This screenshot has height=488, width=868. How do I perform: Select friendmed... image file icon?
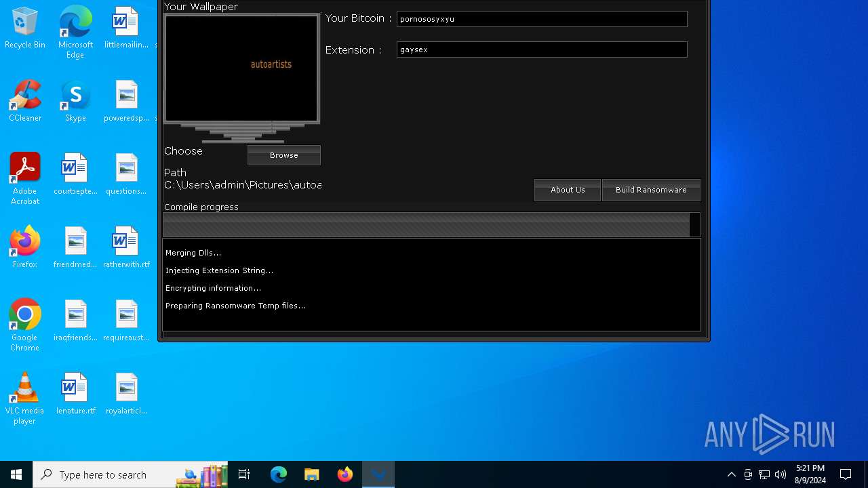pyautogui.click(x=75, y=248)
